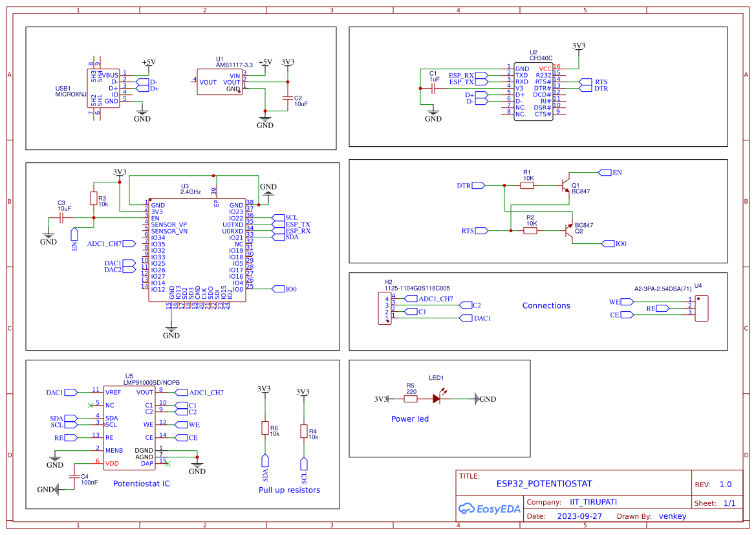Click the Potentiostat IC label text
The image size is (756, 535).
click(141, 483)
